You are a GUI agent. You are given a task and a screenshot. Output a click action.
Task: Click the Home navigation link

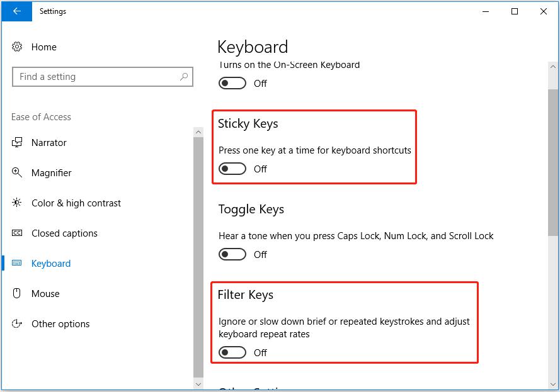coord(44,47)
